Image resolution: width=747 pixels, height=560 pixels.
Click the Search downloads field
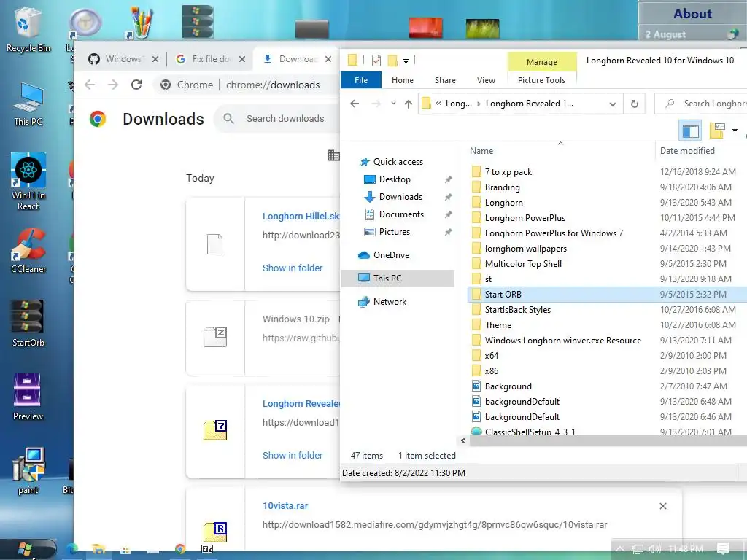(x=285, y=119)
